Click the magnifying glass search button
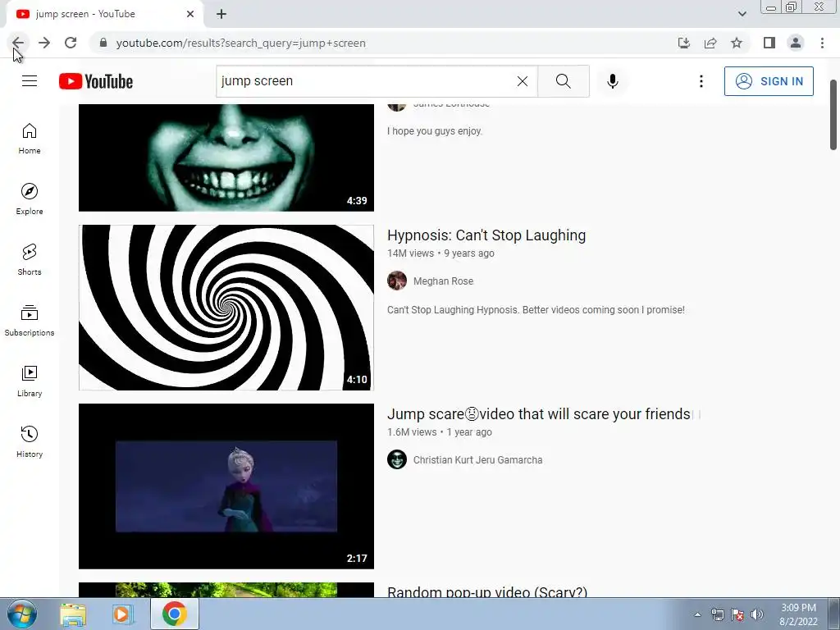The height and width of the screenshot is (630, 840). pyautogui.click(x=563, y=81)
